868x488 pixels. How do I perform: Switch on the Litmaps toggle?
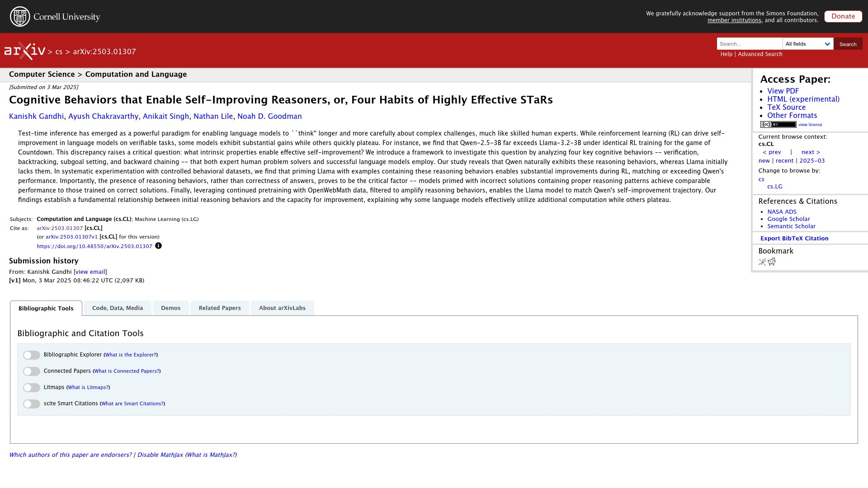point(32,388)
